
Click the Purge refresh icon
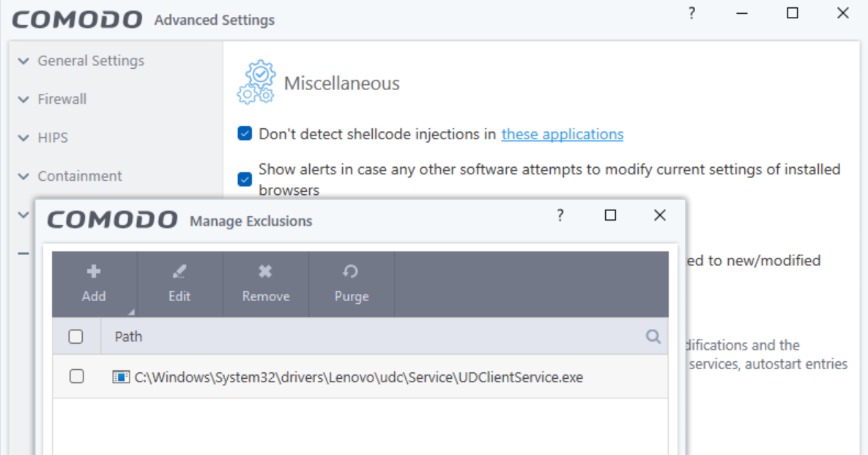[x=351, y=272]
